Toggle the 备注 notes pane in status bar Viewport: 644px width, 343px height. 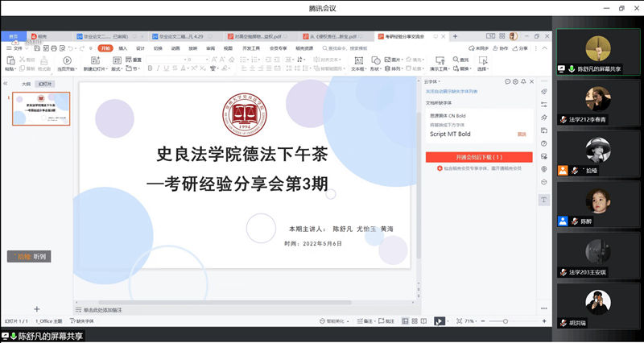tap(369, 321)
